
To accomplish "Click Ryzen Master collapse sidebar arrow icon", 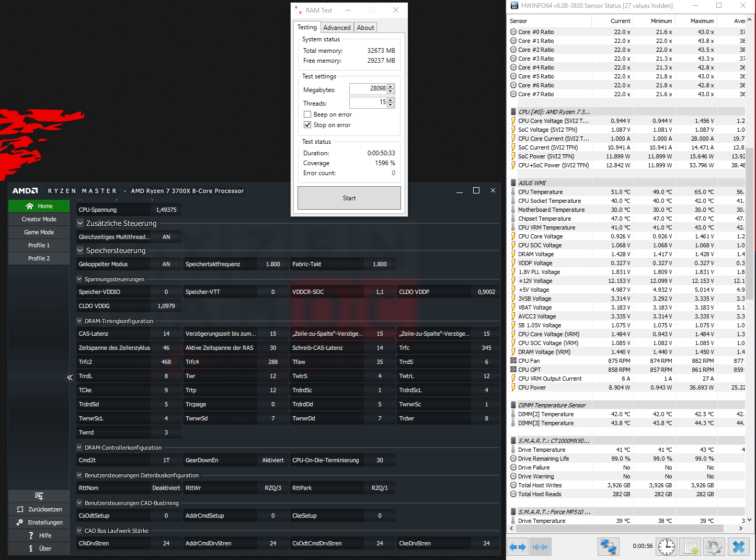I will point(70,377).
